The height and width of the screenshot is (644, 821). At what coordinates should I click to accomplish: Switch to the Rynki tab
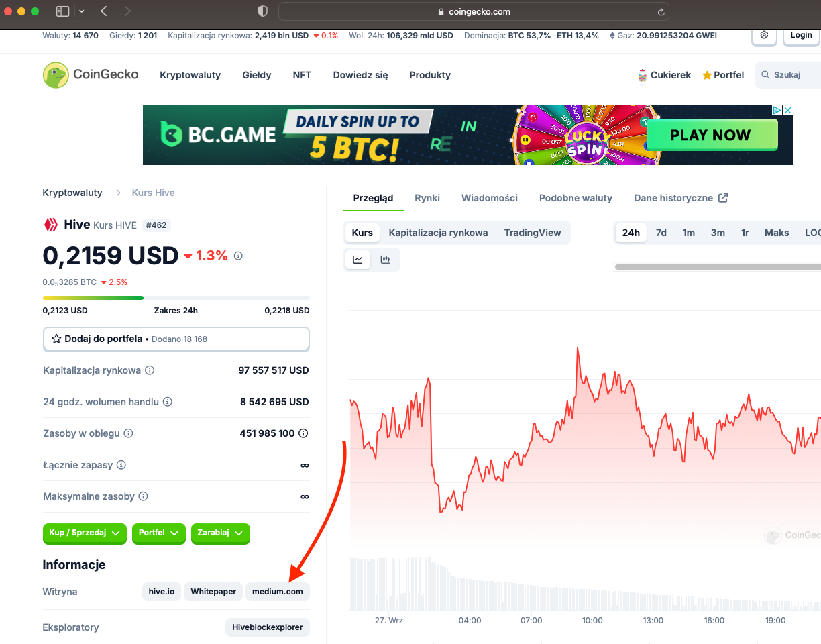(x=427, y=198)
